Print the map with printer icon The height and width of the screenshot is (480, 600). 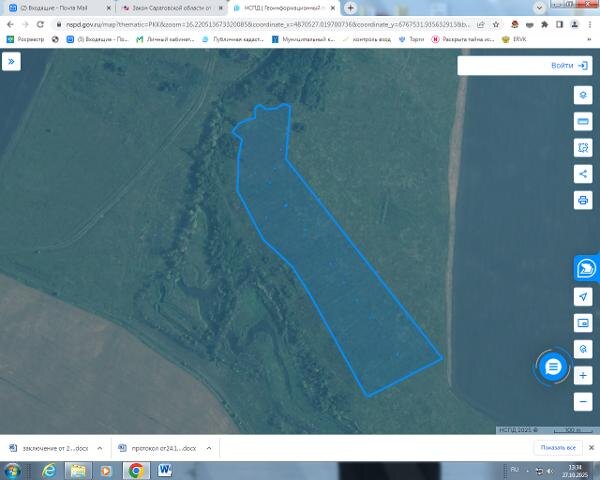583,200
